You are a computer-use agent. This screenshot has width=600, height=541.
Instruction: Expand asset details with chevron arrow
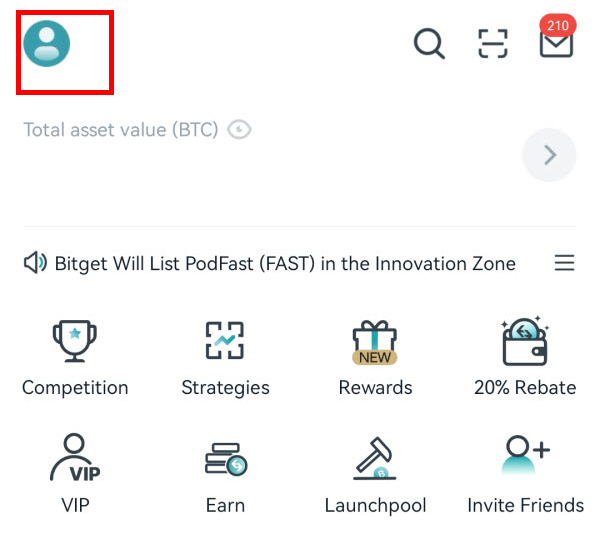point(549,155)
